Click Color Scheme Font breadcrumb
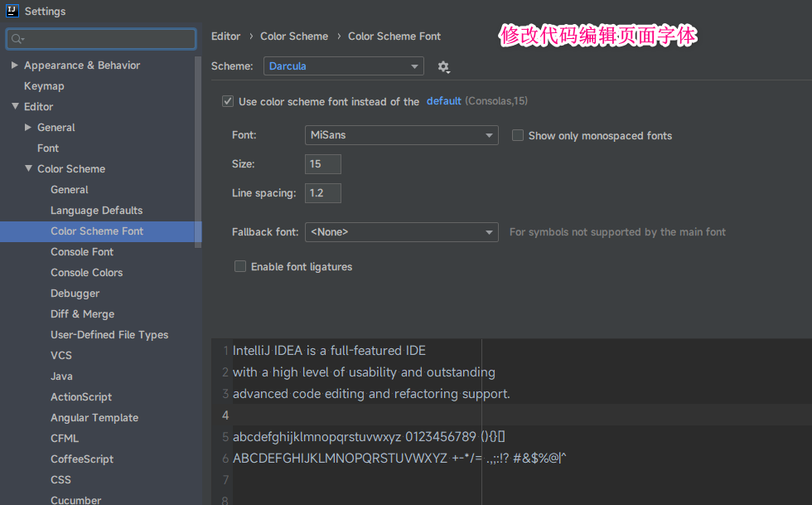The image size is (812, 505). (x=394, y=36)
